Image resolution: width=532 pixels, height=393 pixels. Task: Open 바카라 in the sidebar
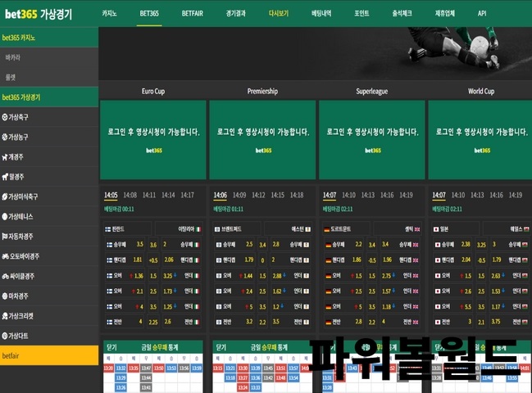click(49, 57)
